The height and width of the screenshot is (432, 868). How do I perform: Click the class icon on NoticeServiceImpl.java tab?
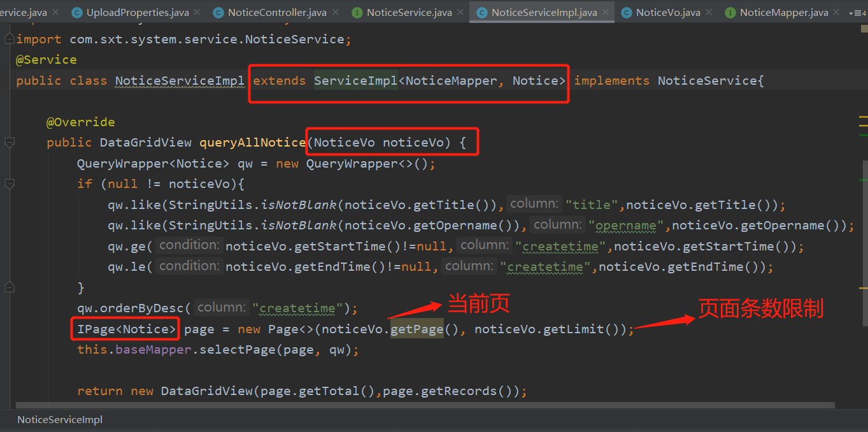[x=482, y=12]
